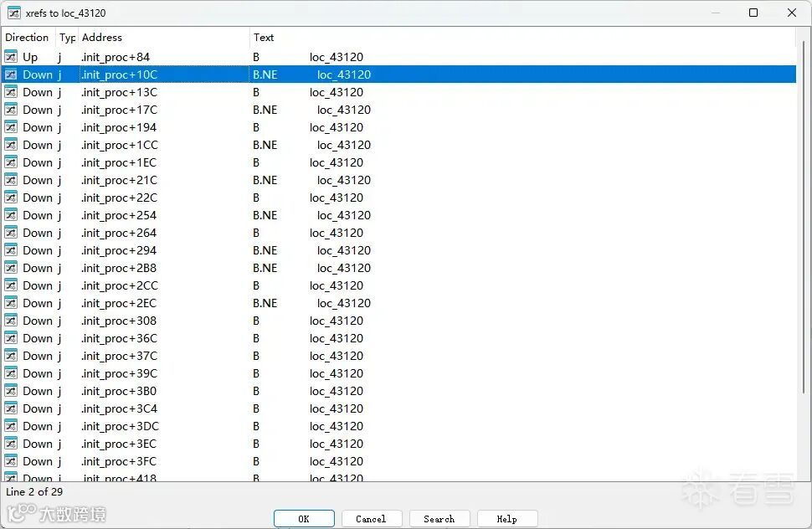Sort by the Direction column header
812x529 pixels.
click(x=28, y=38)
